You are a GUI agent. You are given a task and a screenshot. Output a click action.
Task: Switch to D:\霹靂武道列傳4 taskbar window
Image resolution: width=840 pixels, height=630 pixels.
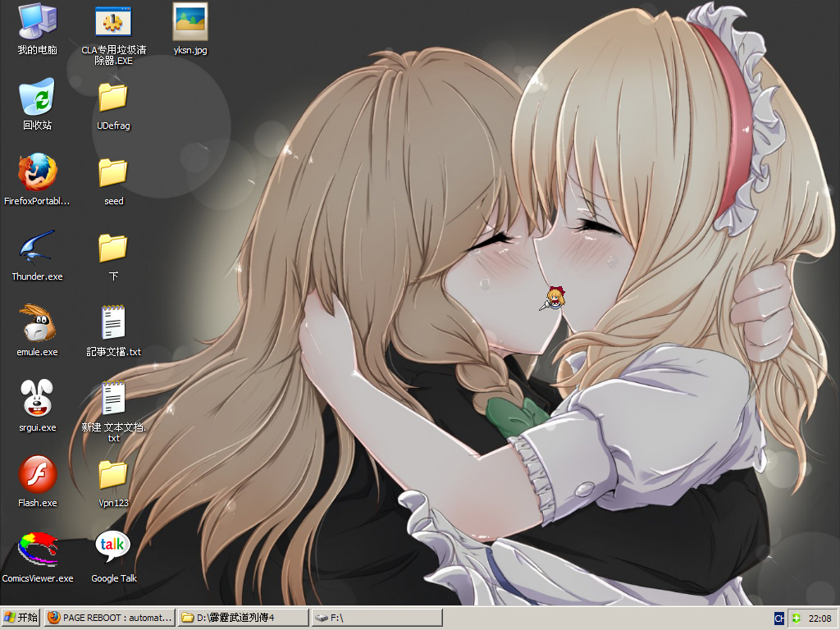(243, 618)
